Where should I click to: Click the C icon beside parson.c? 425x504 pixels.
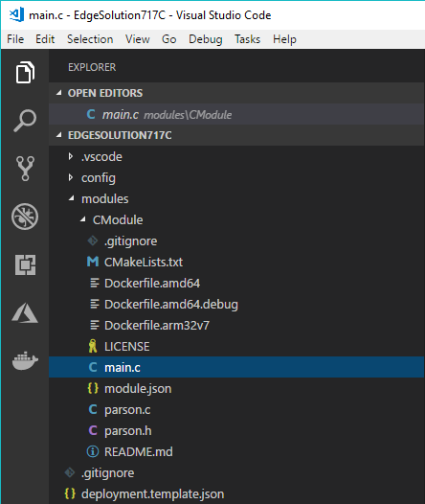pyautogui.click(x=93, y=409)
